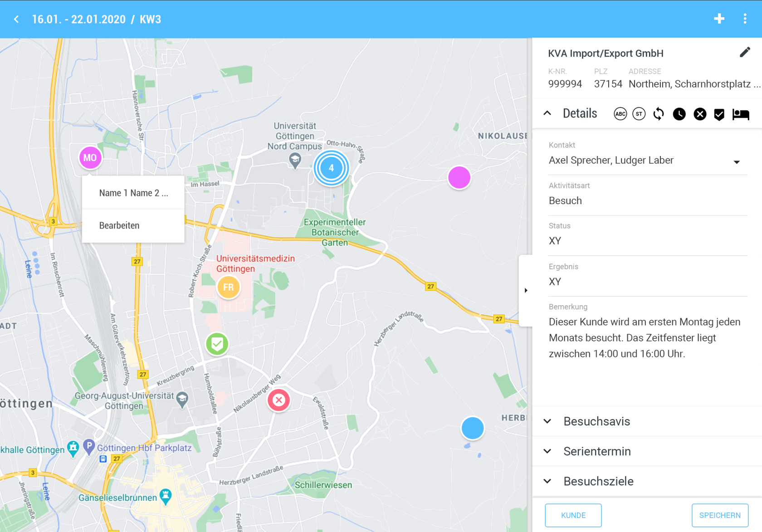This screenshot has height=532, width=762.
Task: Collapse the Details section chevron
Action: [x=547, y=113]
